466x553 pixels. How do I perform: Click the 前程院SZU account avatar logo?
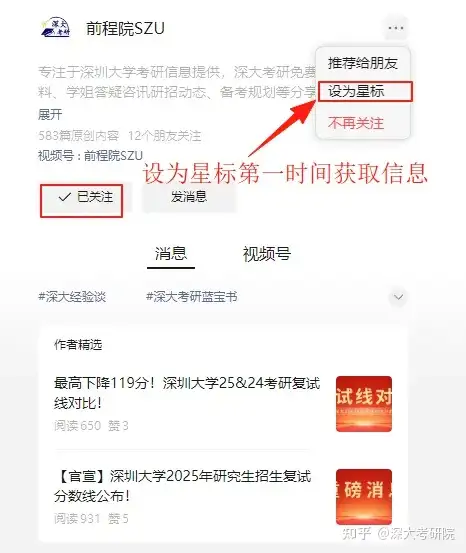(55, 27)
